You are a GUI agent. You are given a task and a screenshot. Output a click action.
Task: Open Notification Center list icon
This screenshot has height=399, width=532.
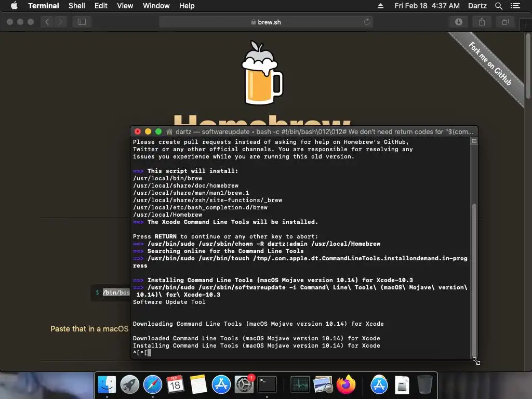click(x=515, y=6)
